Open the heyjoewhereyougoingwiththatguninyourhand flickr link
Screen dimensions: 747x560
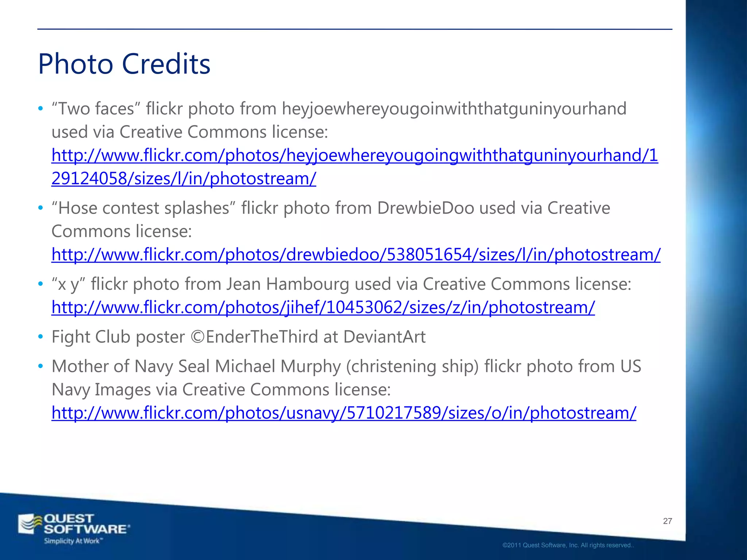pyautogui.click(x=355, y=156)
